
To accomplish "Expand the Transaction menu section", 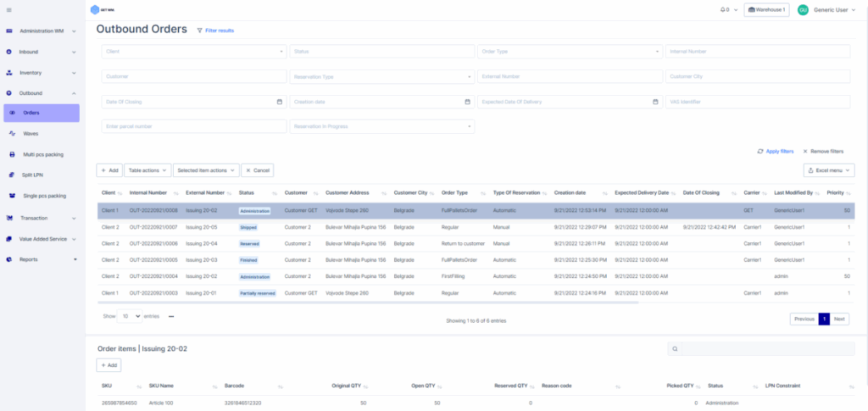I will pyautogui.click(x=75, y=218).
